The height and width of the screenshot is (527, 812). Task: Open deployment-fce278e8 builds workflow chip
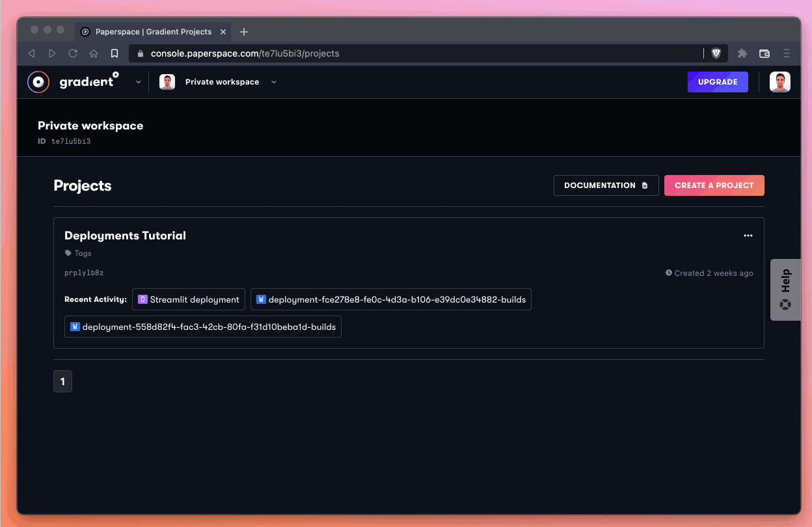[390, 299]
